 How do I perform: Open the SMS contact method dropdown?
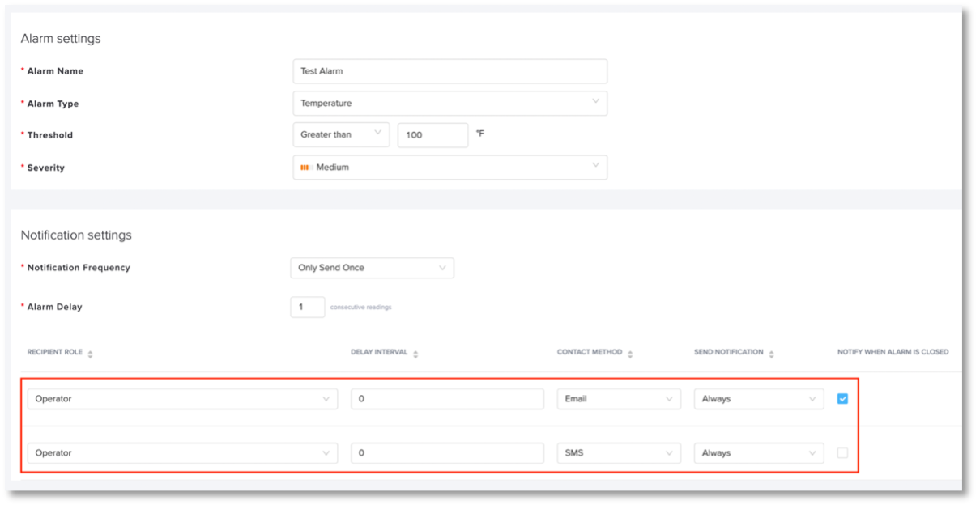(619, 453)
